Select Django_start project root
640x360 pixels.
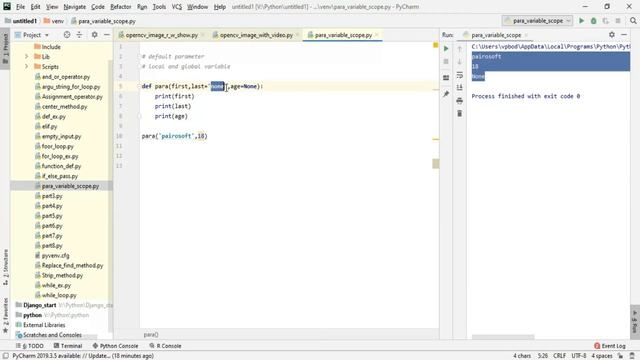point(40,305)
